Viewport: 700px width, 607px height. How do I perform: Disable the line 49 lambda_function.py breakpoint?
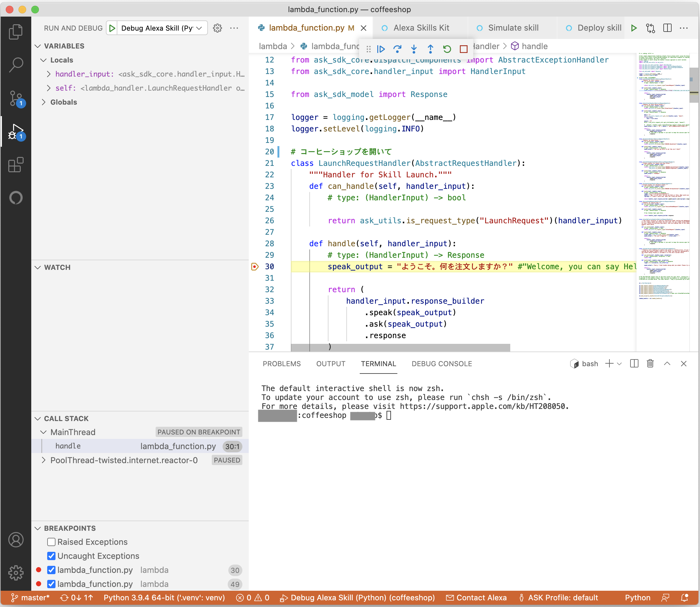click(51, 584)
